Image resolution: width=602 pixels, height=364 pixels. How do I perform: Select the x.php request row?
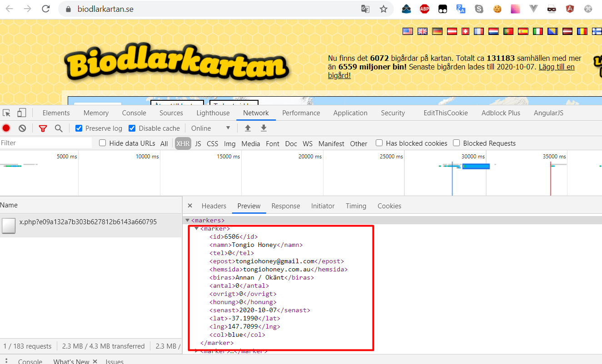91,226
